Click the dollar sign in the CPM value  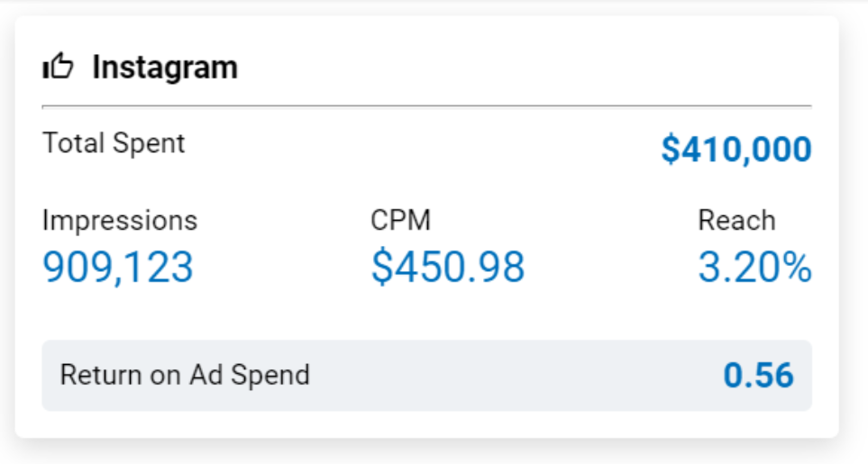click(x=381, y=267)
